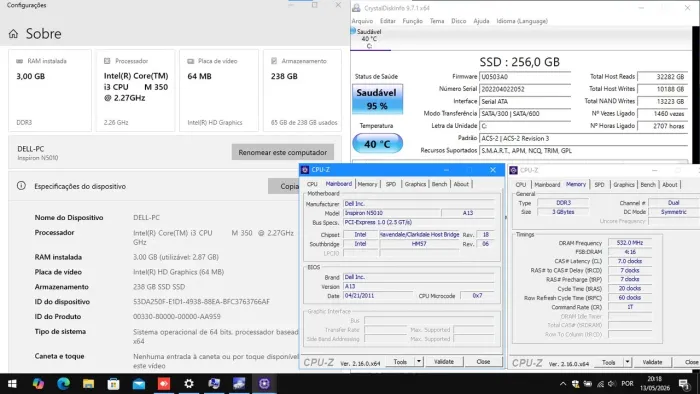The height and width of the screenshot is (394, 700).
Task: Open the Mail app from the taskbar
Action: point(139,384)
